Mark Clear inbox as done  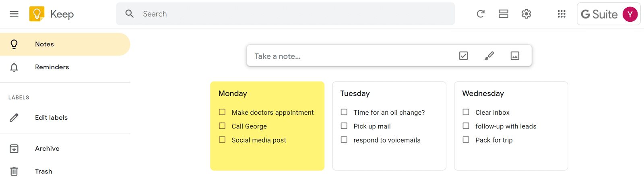tap(466, 112)
